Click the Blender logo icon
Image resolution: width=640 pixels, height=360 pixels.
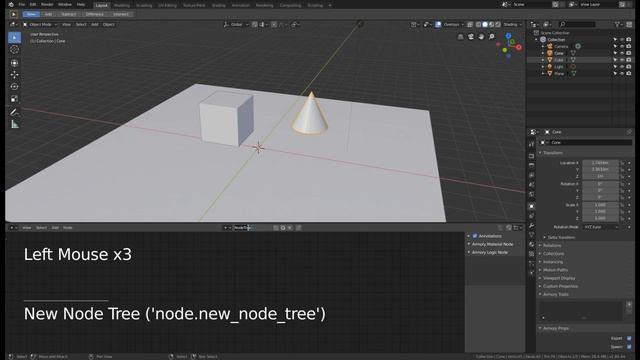click(x=11, y=4)
